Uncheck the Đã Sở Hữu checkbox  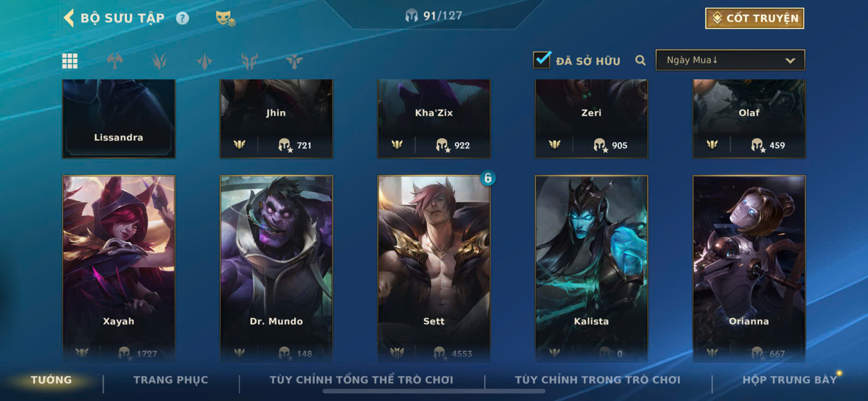click(542, 59)
